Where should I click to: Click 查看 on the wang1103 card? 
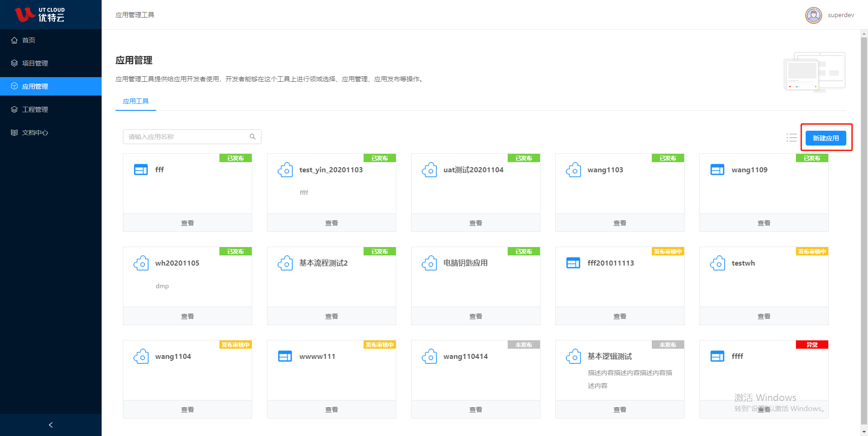pos(620,223)
